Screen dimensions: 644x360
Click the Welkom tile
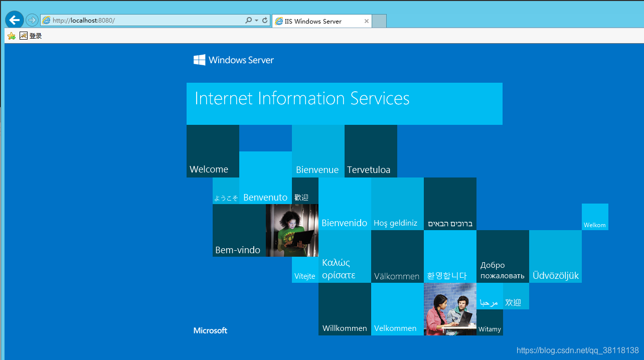595,217
